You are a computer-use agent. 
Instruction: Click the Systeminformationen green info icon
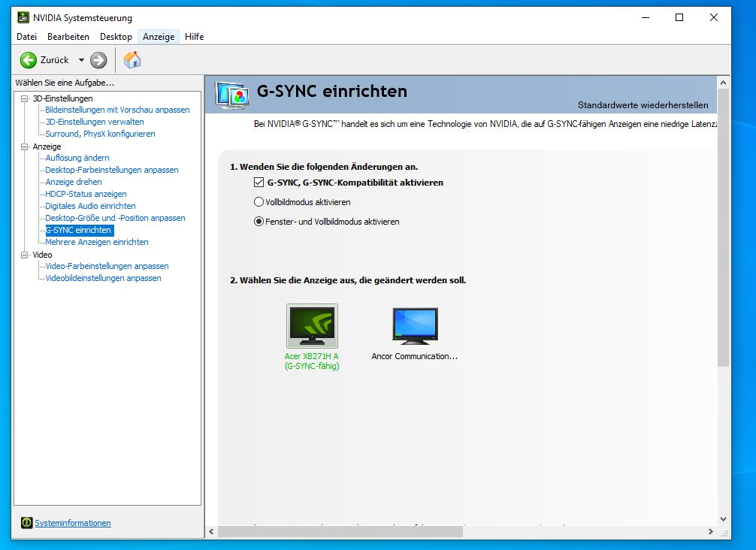click(x=26, y=522)
